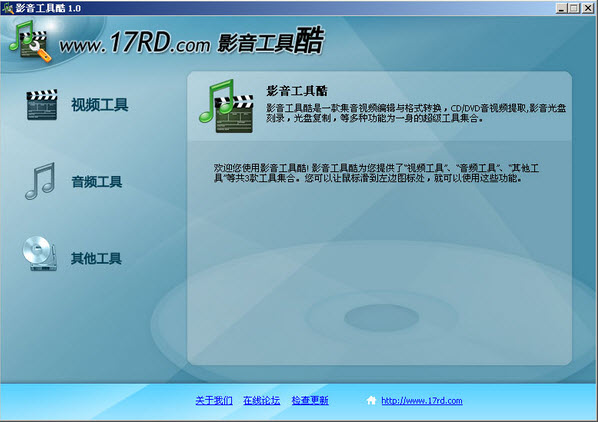Click the 关于我们 link
The height and width of the screenshot is (422, 598).
[x=214, y=400]
